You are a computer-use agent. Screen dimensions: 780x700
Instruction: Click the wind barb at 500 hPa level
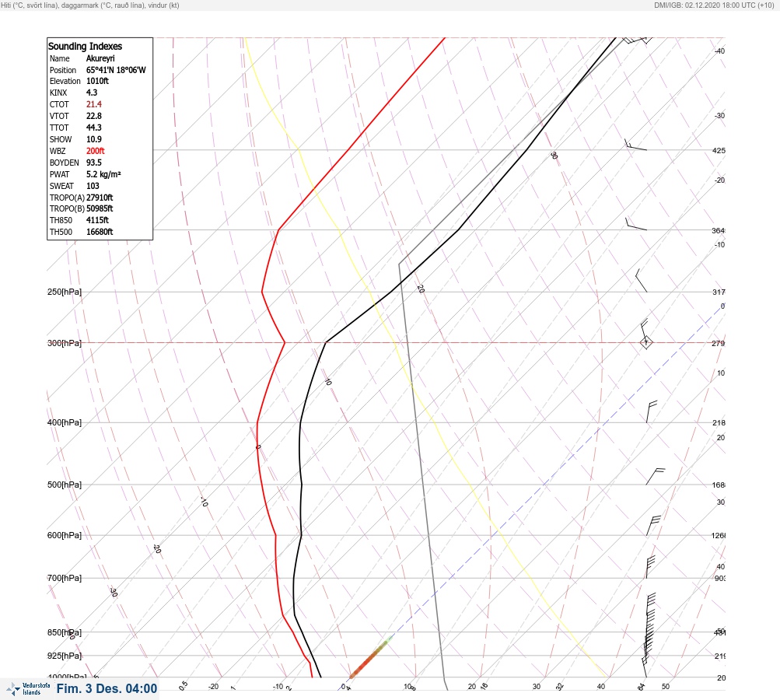coord(655,476)
